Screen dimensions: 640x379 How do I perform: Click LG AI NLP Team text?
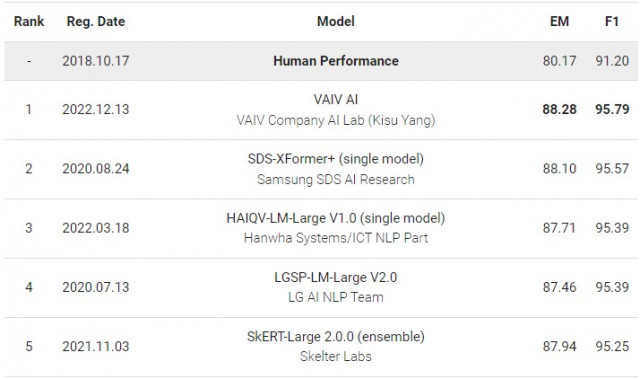[336, 297]
